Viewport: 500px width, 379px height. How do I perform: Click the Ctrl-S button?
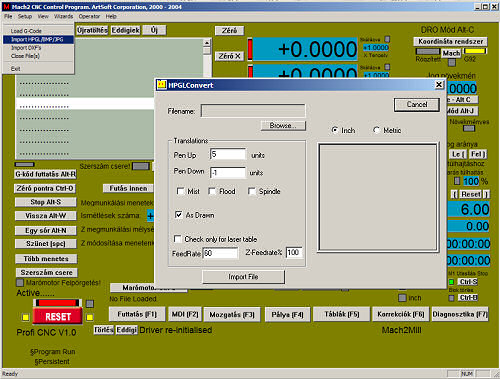tap(468, 282)
